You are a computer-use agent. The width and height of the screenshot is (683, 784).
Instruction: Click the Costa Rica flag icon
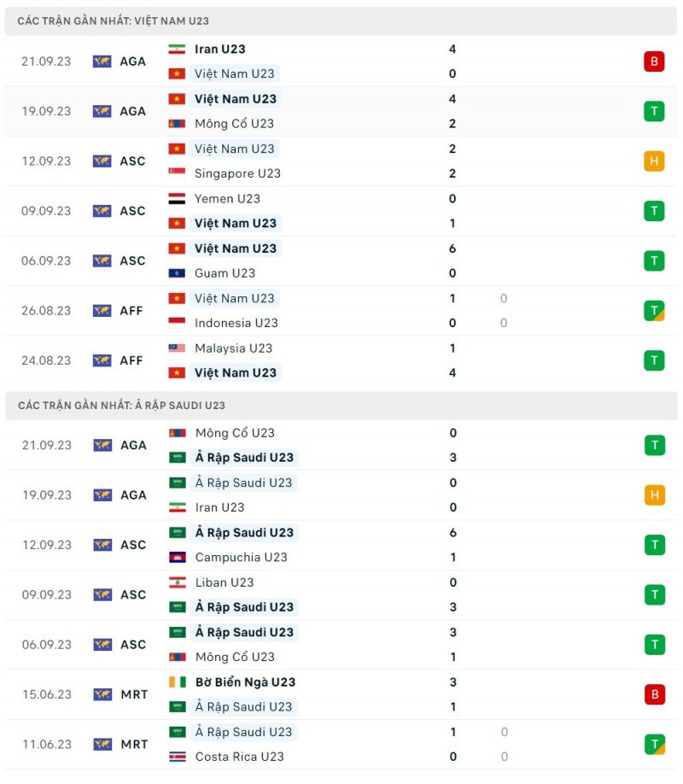177,757
